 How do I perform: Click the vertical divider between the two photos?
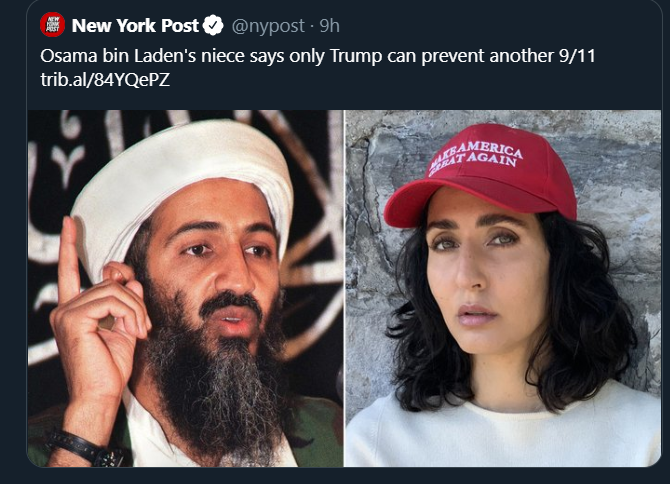tap(344, 288)
